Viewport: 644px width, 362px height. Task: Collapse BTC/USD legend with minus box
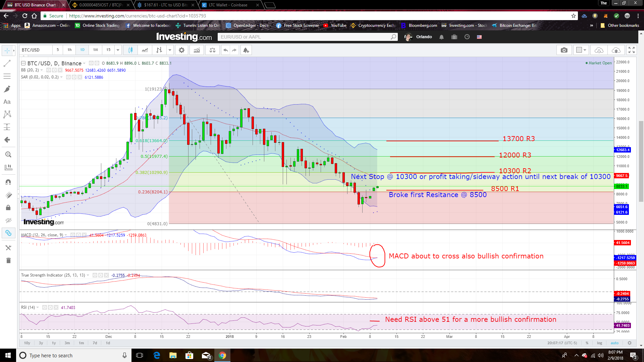(23, 63)
